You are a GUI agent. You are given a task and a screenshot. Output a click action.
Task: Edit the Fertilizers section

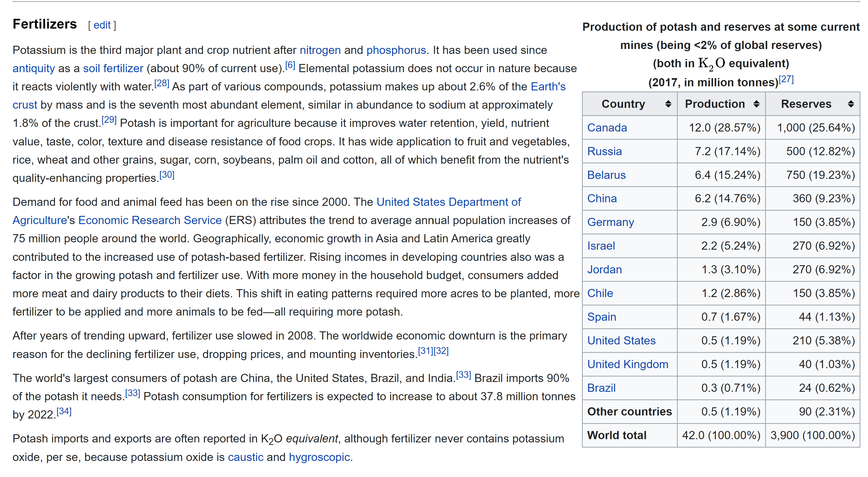102,25
